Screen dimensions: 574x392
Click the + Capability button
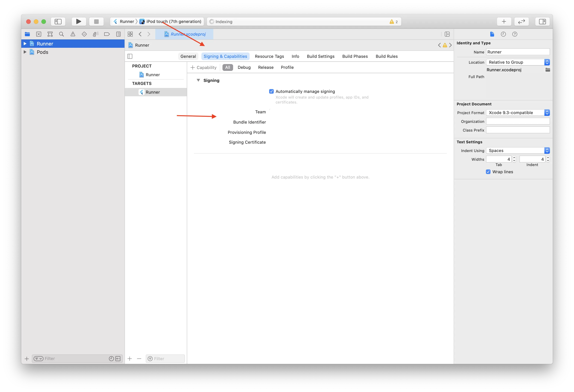click(203, 67)
